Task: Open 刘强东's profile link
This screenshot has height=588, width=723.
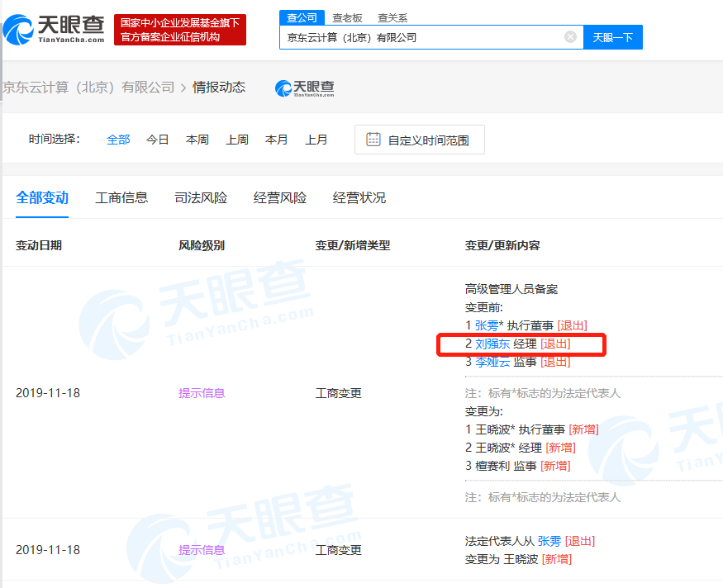Action: pyautogui.click(x=492, y=344)
